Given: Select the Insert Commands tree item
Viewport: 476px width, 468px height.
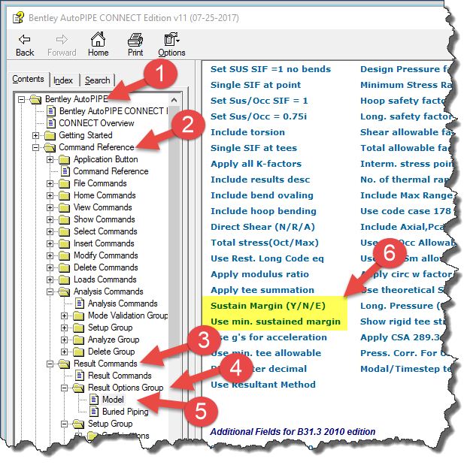Looking at the screenshot, I should pos(104,243).
